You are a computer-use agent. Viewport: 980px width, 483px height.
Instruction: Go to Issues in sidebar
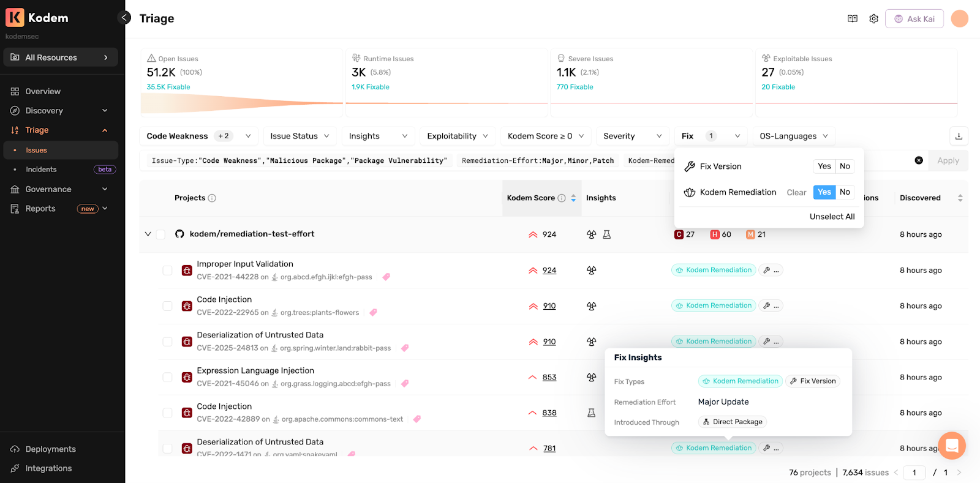[61, 150]
